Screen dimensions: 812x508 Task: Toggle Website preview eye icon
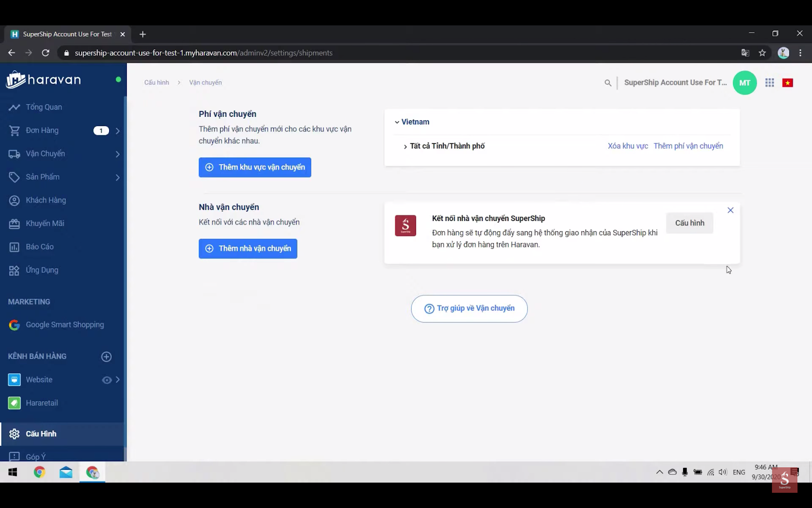107,380
